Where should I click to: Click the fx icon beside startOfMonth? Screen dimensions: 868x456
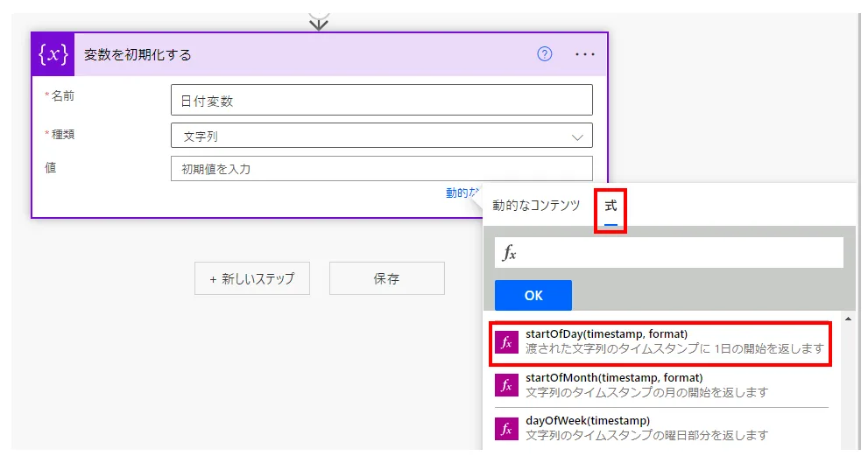[506, 385]
